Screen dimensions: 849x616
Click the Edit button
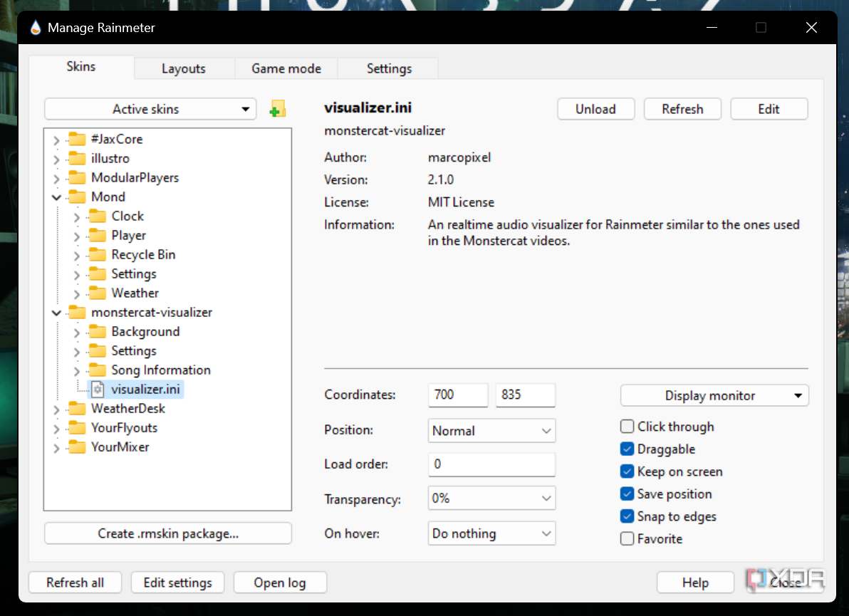click(769, 109)
